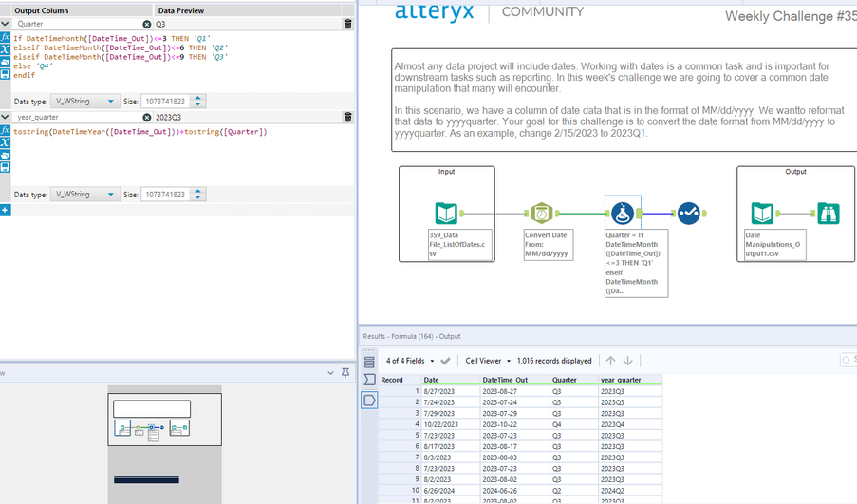Click the Formula tool icon on canvas
The width and height of the screenshot is (857, 504).
(x=623, y=214)
